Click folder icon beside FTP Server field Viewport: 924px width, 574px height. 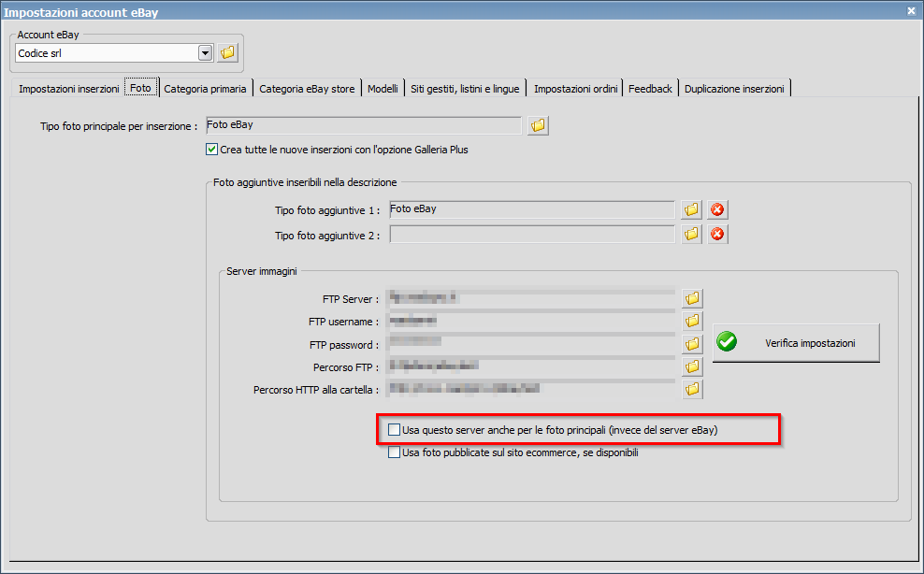point(692,298)
